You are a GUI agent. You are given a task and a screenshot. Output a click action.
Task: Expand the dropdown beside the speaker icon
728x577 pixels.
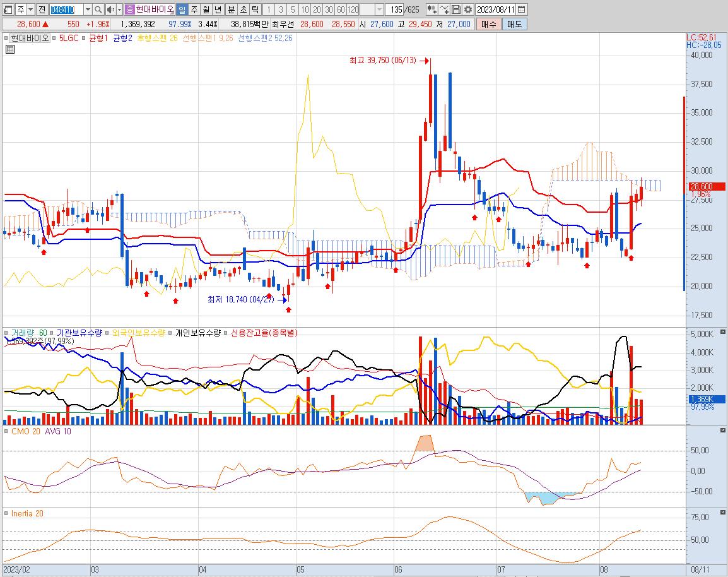pos(119,9)
